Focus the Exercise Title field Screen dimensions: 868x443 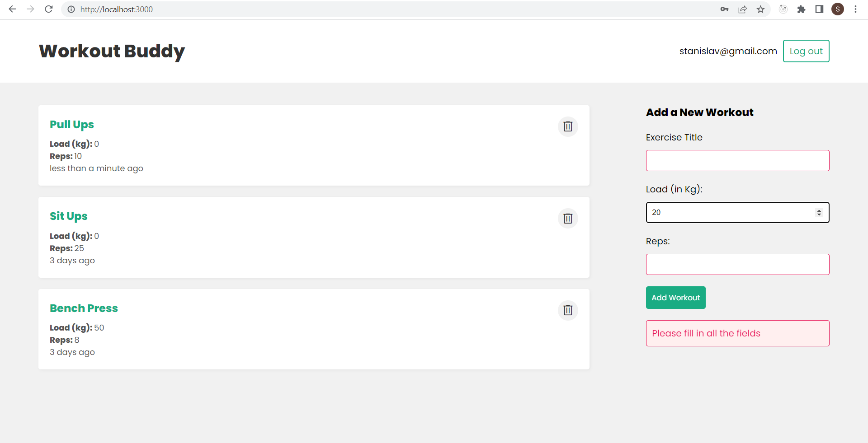coord(737,160)
